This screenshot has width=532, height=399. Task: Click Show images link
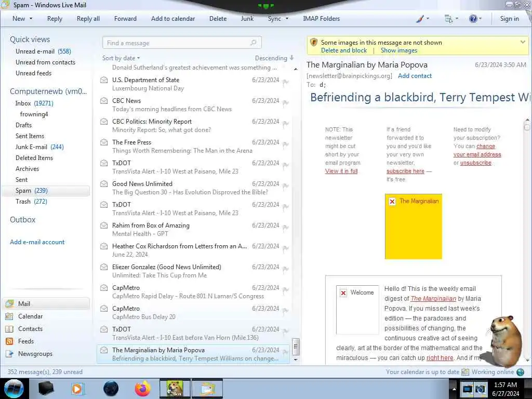(x=399, y=50)
